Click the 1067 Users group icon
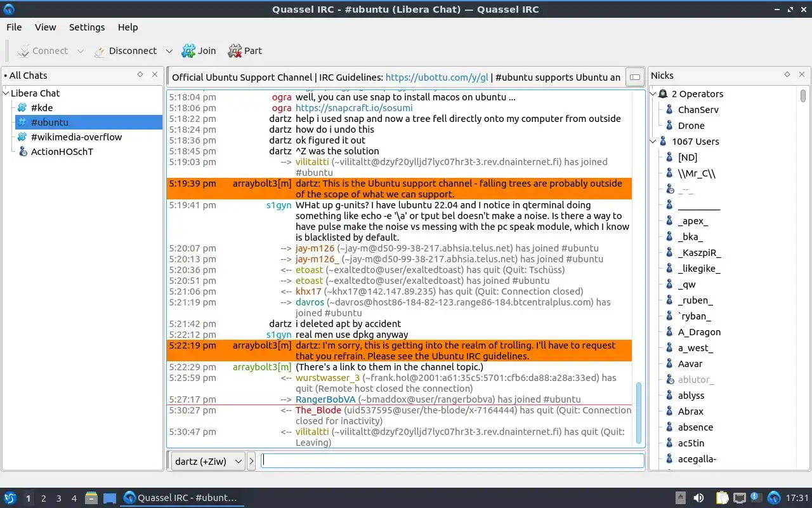Image resolution: width=812 pixels, height=508 pixels. click(664, 142)
